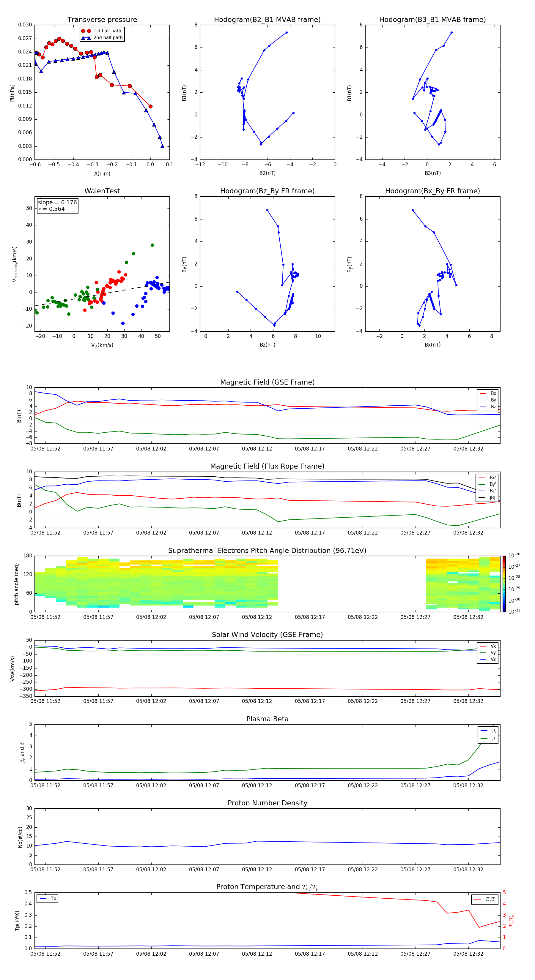Click the 10^-26 colorbar tick label
The width and height of the screenshot is (535, 980).
pyautogui.click(x=514, y=555)
